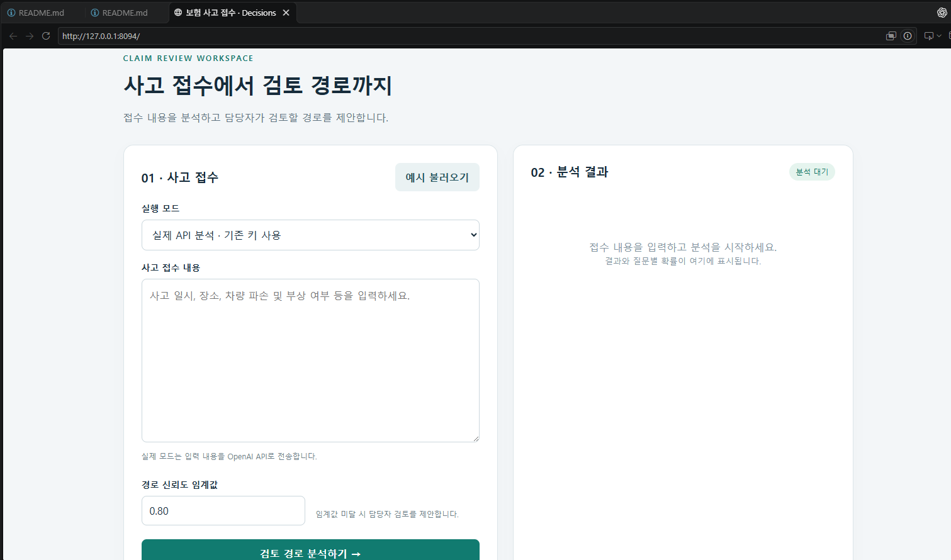
Task: Click the 접수 내용을 입력하고 분석을 시작하세요 placeholder text
Action: [683, 247]
